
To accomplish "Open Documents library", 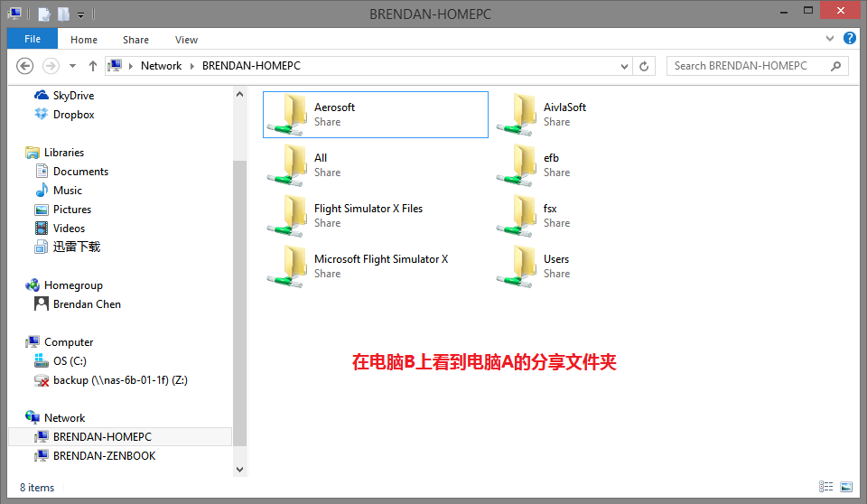I will (x=71, y=172).
